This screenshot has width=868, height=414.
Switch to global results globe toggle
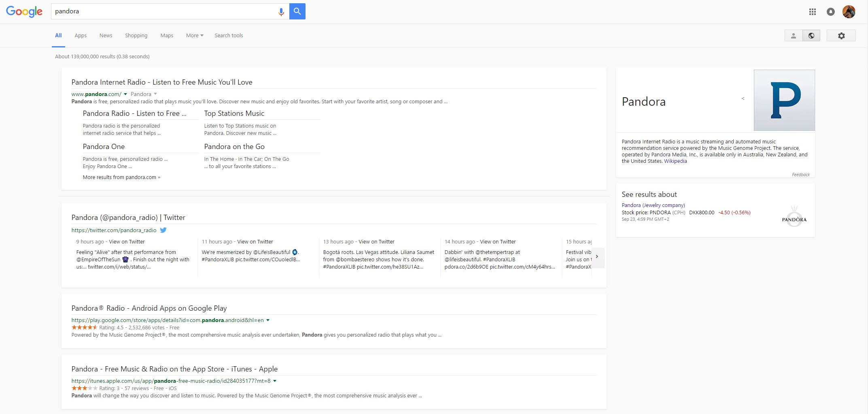click(811, 36)
